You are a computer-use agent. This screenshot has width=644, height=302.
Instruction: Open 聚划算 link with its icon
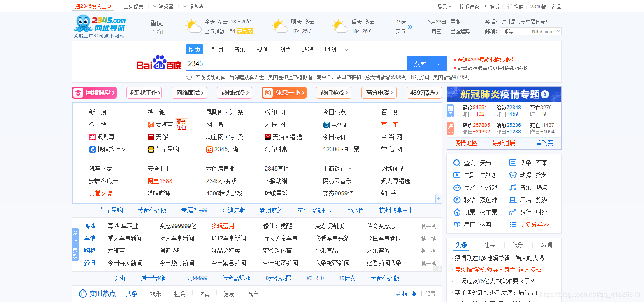pos(102,137)
